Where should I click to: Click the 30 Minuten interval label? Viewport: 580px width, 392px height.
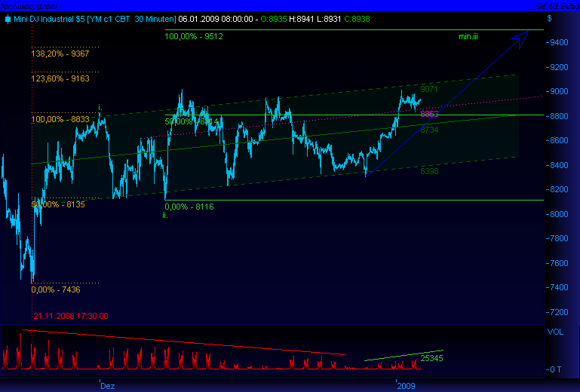(x=155, y=20)
